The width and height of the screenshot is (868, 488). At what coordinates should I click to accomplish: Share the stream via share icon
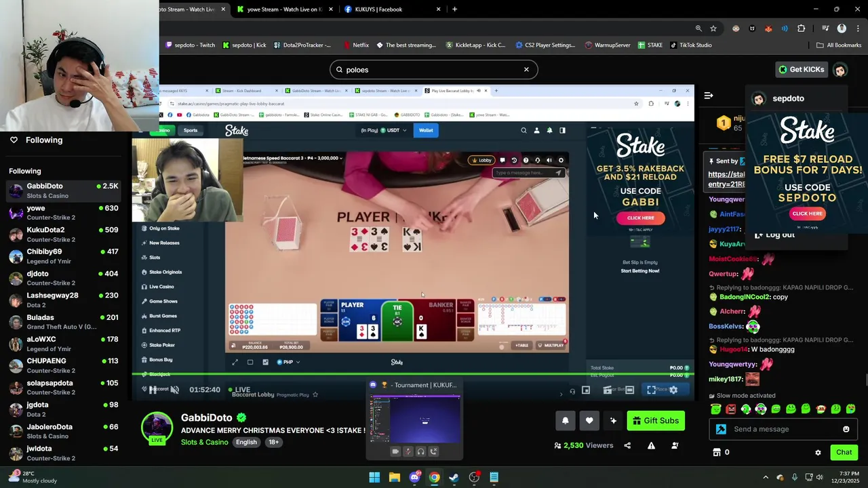click(627, 445)
